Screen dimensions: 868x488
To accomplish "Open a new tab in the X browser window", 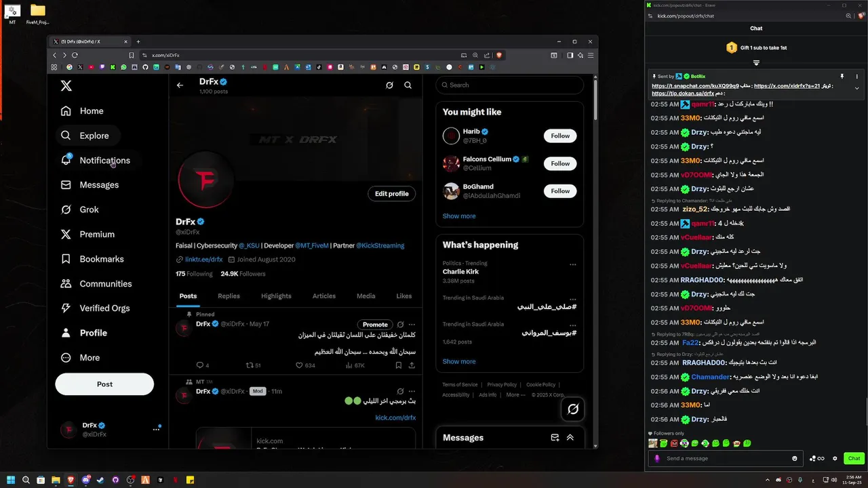I will tap(138, 41).
